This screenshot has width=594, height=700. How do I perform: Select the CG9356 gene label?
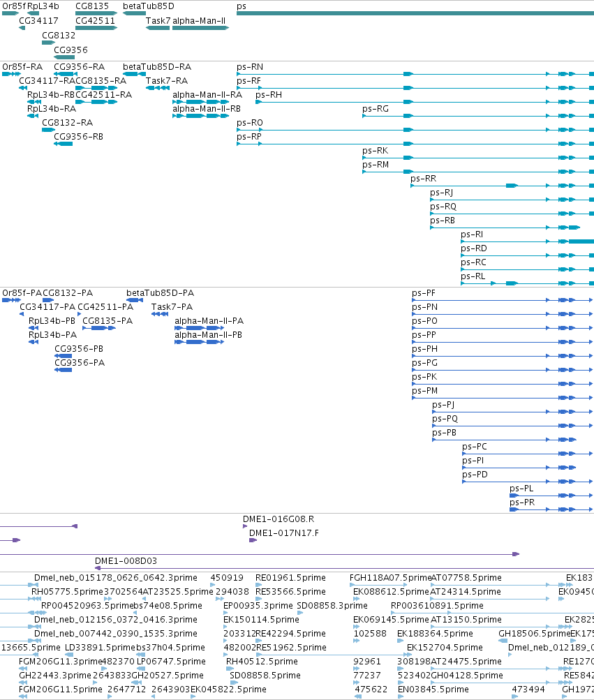coord(70,50)
